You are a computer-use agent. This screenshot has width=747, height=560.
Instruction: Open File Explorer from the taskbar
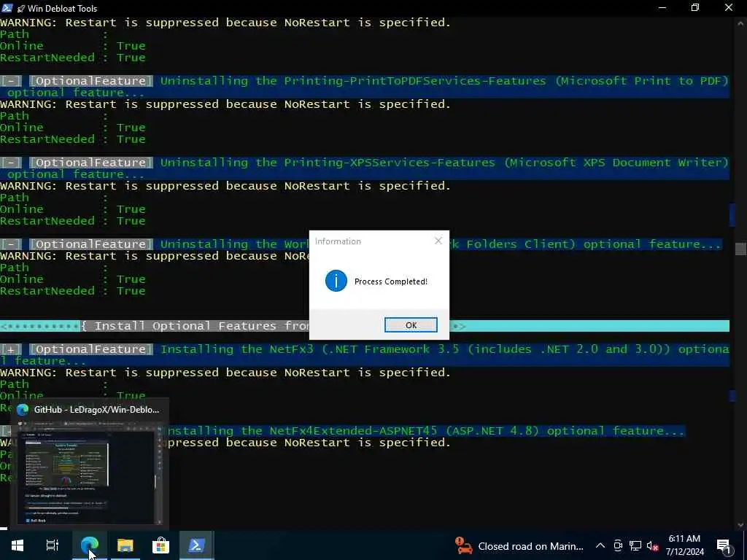[x=125, y=545]
